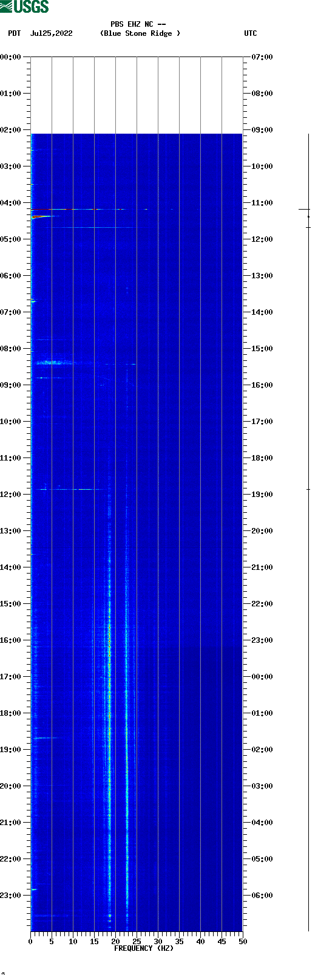This screenshot has height=980, width=335.
Task: Click the PDT time label '23:00'
Action: coord(11,895)
